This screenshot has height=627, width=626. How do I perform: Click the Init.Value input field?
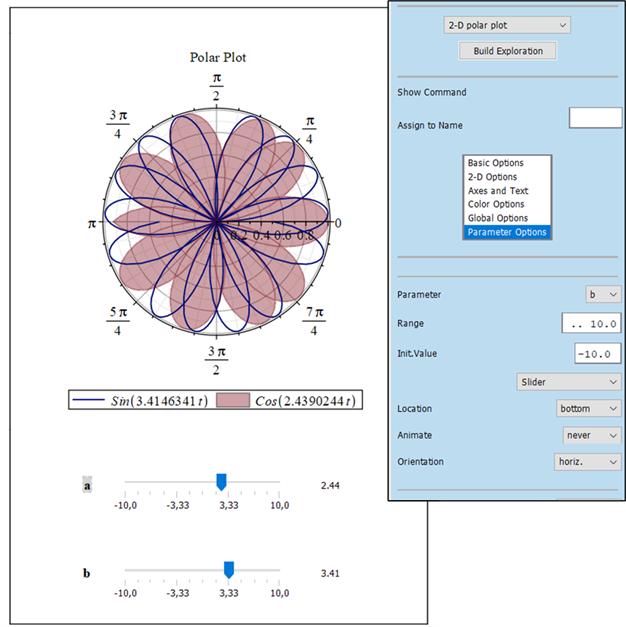point(597,354)
